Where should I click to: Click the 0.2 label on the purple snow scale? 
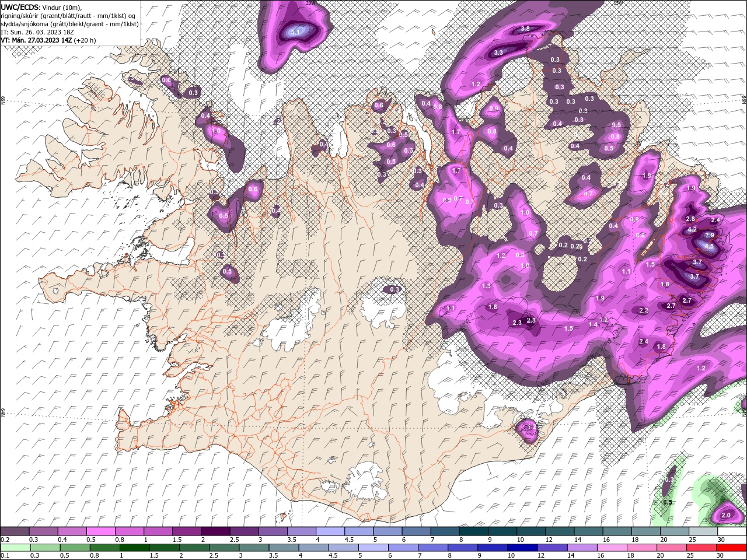click(5, 540)
